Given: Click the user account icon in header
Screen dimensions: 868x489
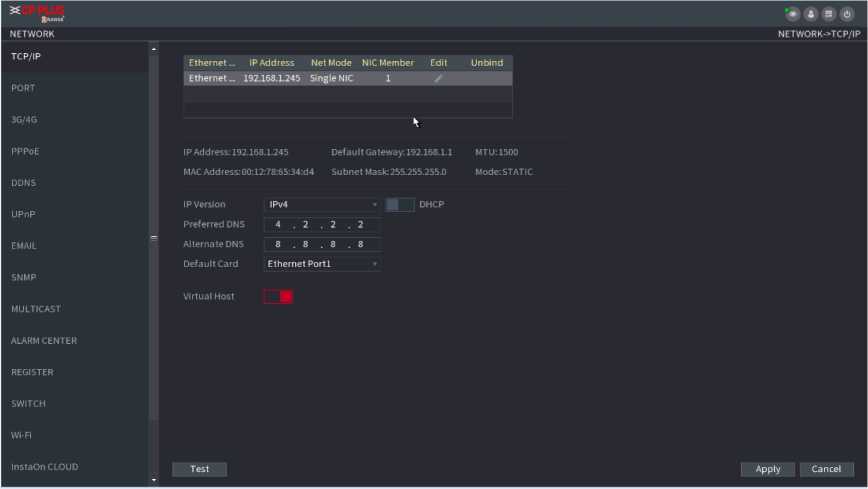Looking at the screenshot, I should coord(811,14).
